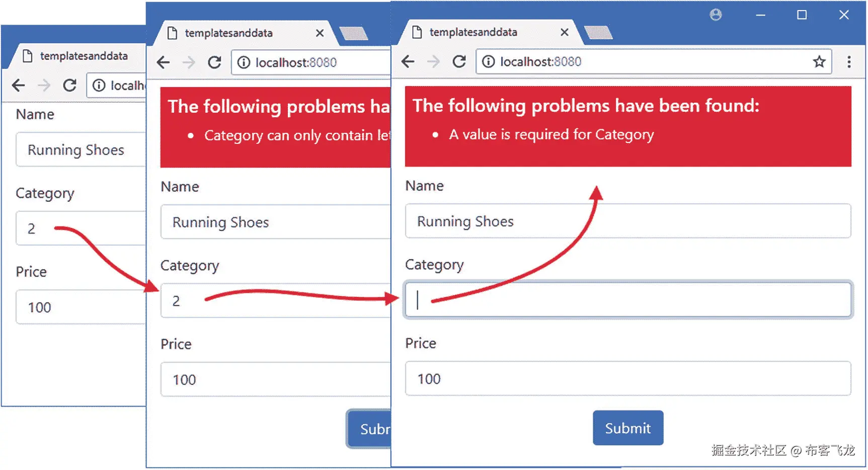Reload page in leftmost browser window
This screenshot has height=470, width=868.
[x=70, y=86]
